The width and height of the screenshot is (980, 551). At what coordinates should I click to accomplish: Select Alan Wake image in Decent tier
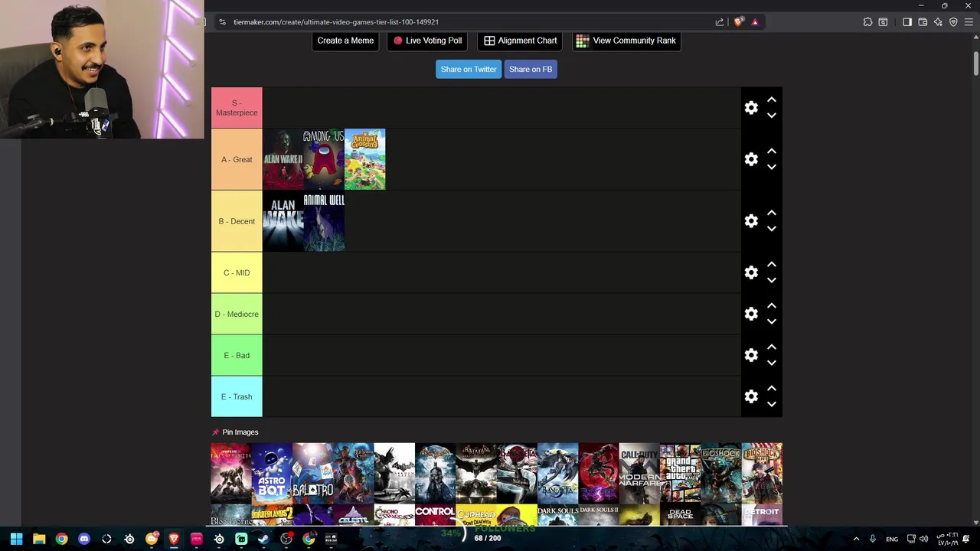pos(283,221)
